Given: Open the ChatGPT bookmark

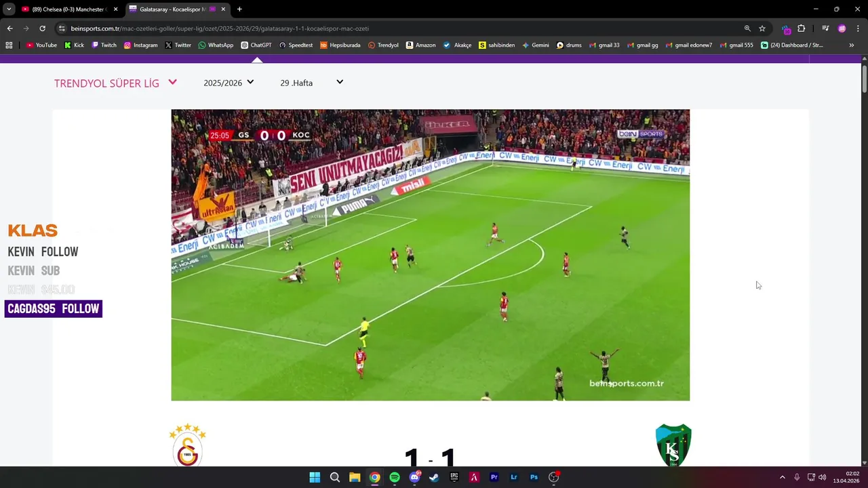Looking at the screenshot, I should (x=256, y=45).
